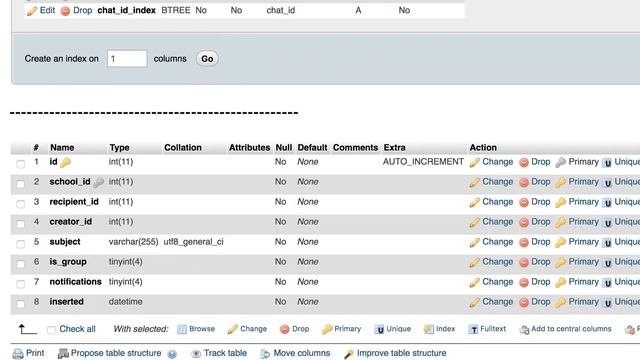This screenshot has height=360, width=640.
Task: Select the recipient_id row checkbox
Action: 20,204
